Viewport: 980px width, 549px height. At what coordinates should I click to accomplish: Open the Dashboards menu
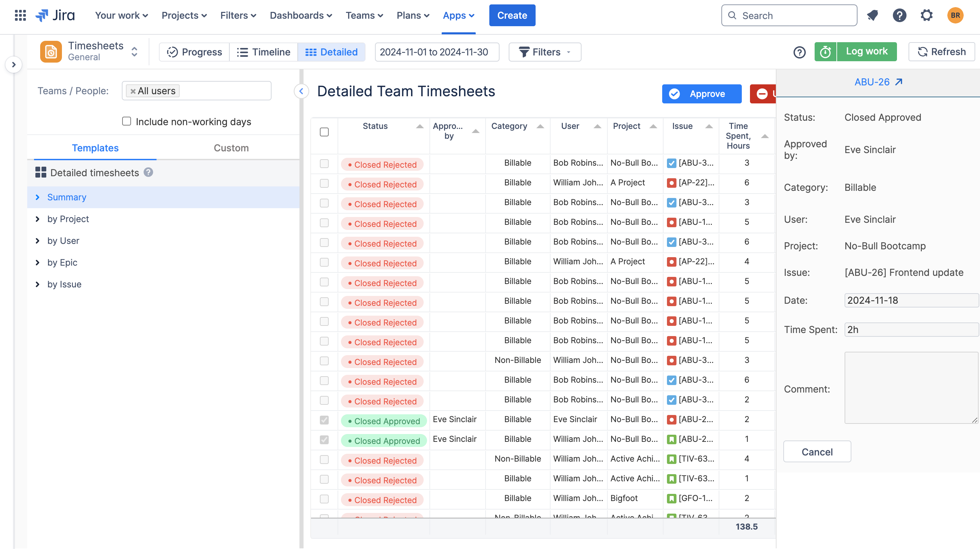(301, 15)
